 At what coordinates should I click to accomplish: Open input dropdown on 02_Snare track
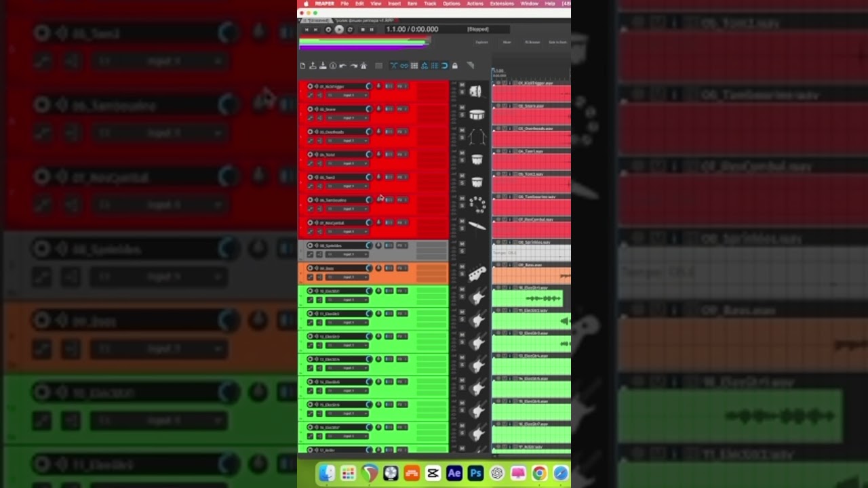click(x=347, y=118)
